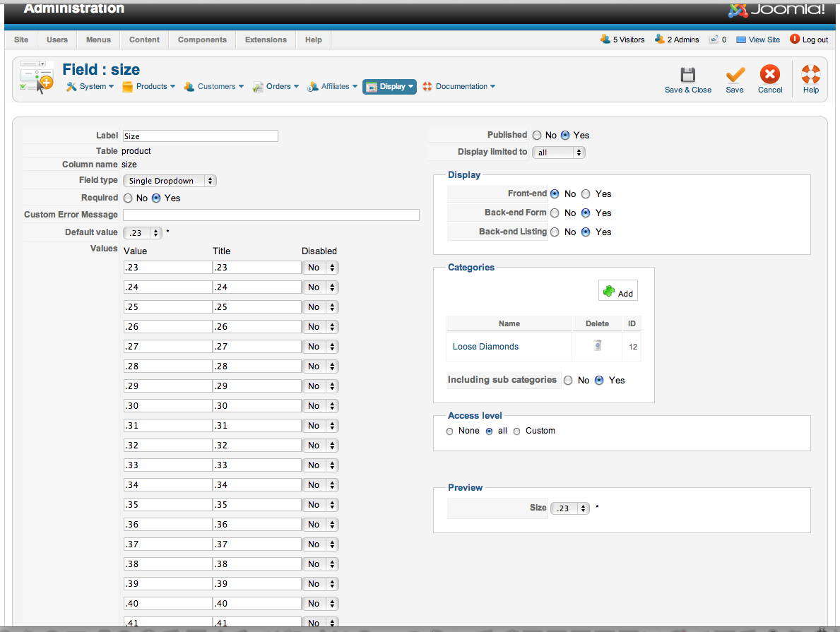Open Disabled dropdown for value .27
The height and width of the screenshot is (632, 840).
pos(320,347)
